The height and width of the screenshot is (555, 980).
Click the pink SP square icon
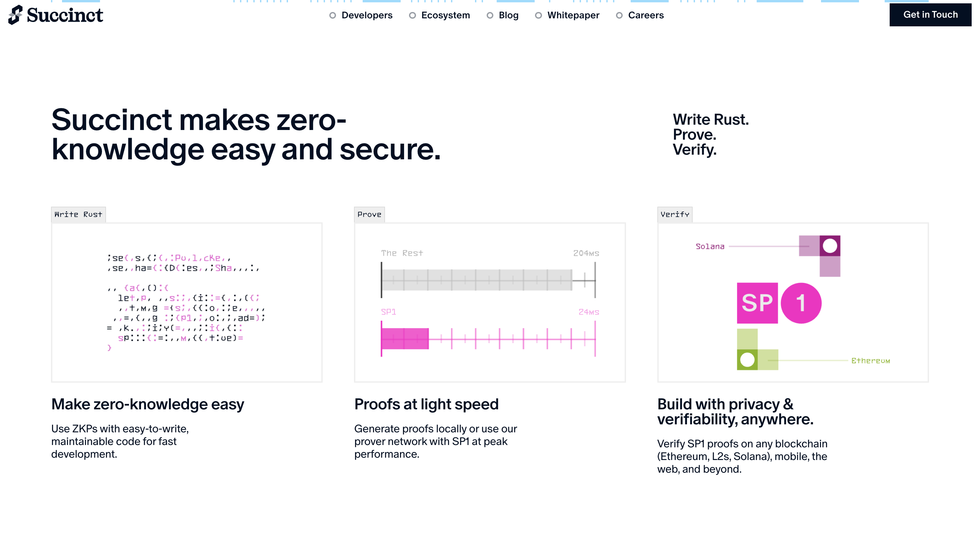pyautogui.click(x=757, y=303)
